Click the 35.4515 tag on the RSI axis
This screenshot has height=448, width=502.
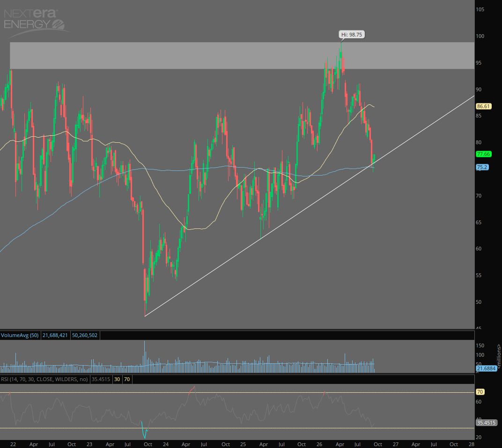[486, 423]
